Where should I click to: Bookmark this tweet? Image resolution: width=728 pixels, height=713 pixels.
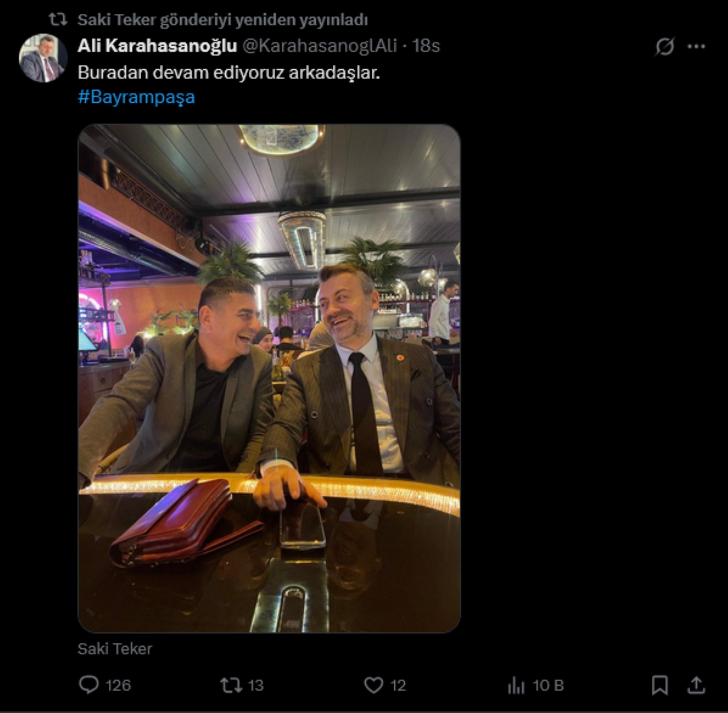pos(659,685)
